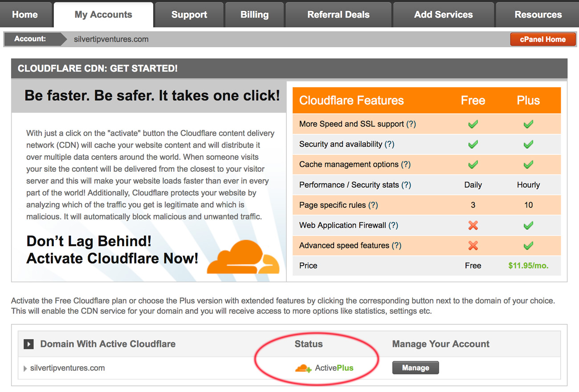
Task: Click the Manage button for silvertipventures.com
Action: pyautogui.click(x=416, y=368)
